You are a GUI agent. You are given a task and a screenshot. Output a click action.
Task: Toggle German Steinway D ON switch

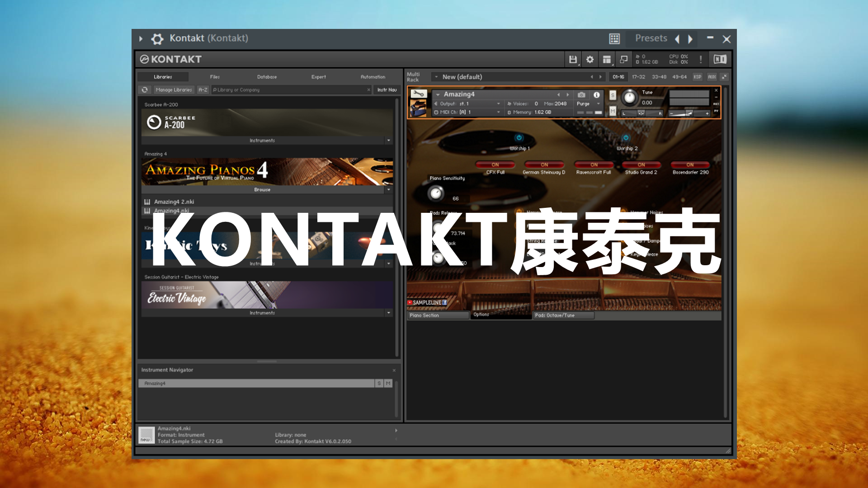[x=544, y=165]
